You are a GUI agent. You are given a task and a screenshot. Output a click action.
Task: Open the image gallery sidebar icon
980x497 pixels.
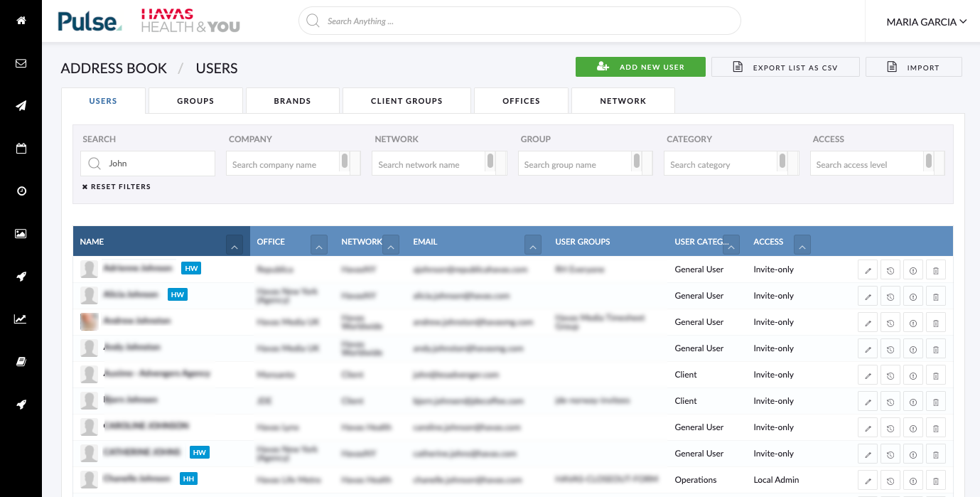[21, 233]
